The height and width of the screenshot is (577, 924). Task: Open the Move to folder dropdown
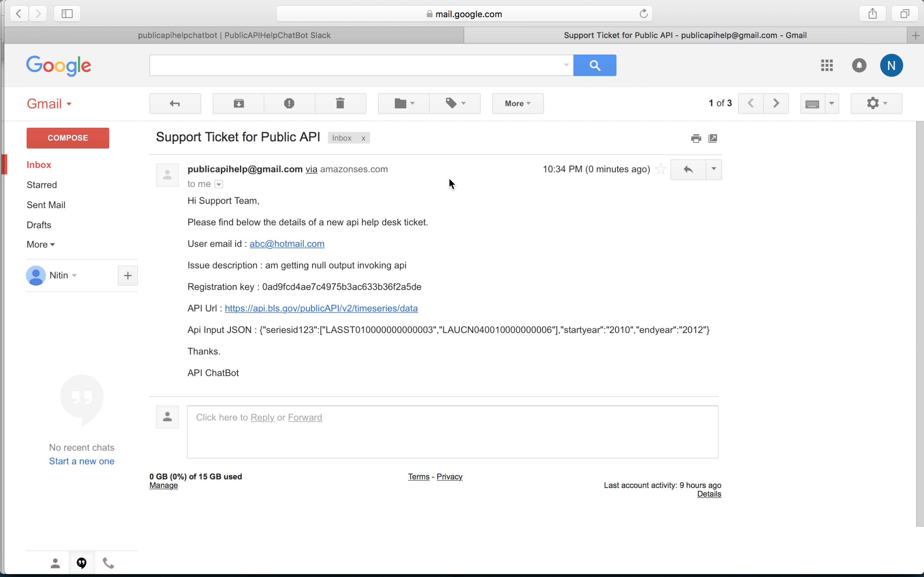(x=404, y=103)
